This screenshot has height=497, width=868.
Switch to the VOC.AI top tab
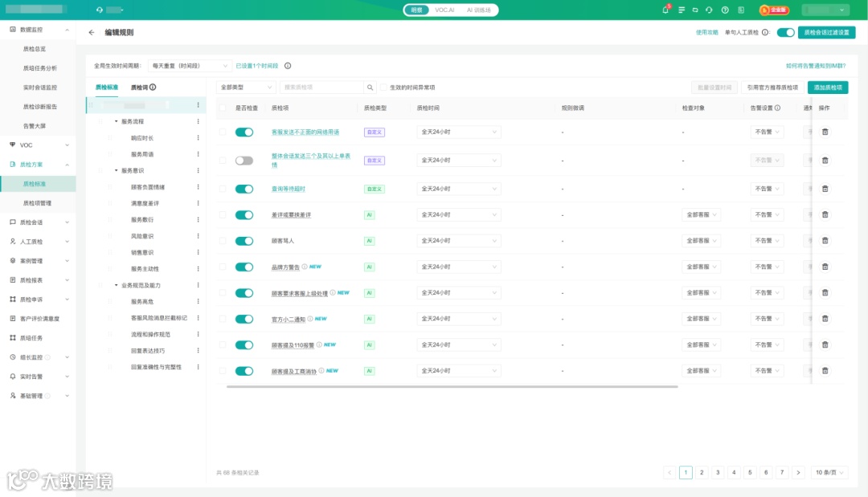[444, 10]
